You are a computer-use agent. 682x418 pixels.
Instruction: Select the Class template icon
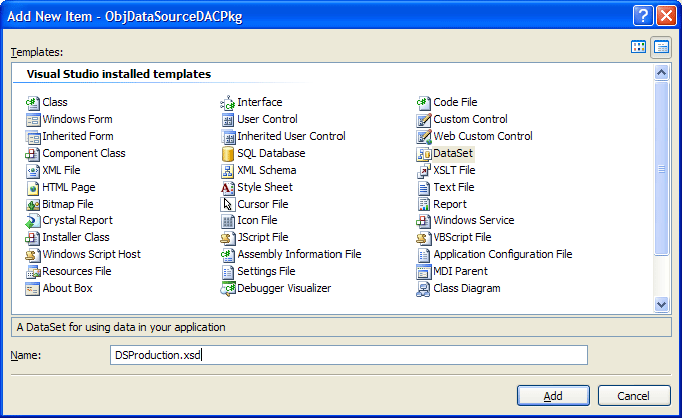33,102
